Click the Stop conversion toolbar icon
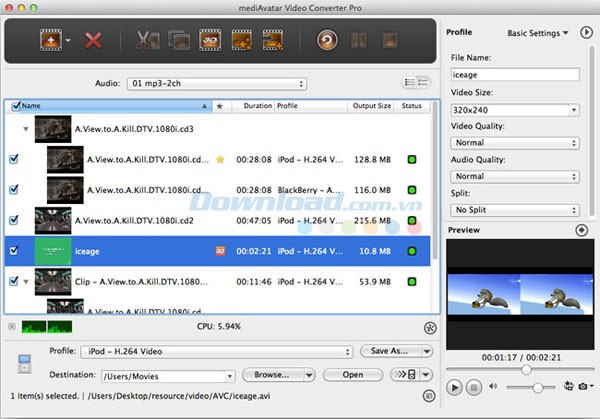The width and height of the screenshot is (600, 419). click(x=390, y=40)
